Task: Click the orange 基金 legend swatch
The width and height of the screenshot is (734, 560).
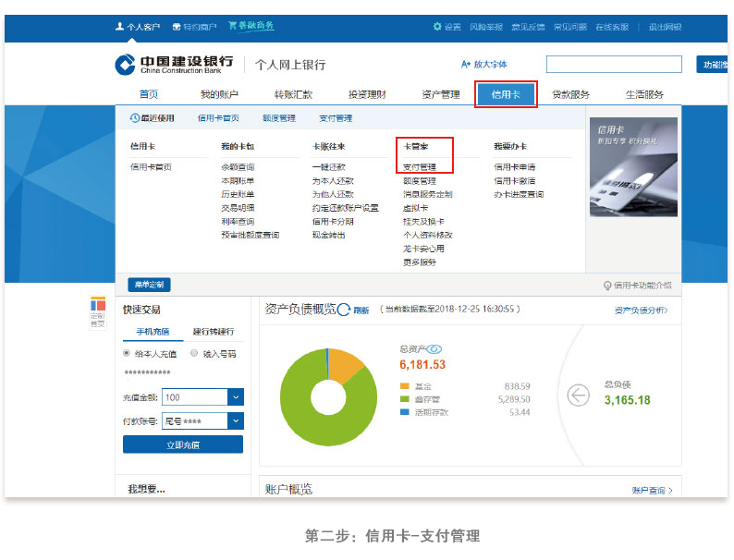Action: pyautogui.click(x=405, y=386)
